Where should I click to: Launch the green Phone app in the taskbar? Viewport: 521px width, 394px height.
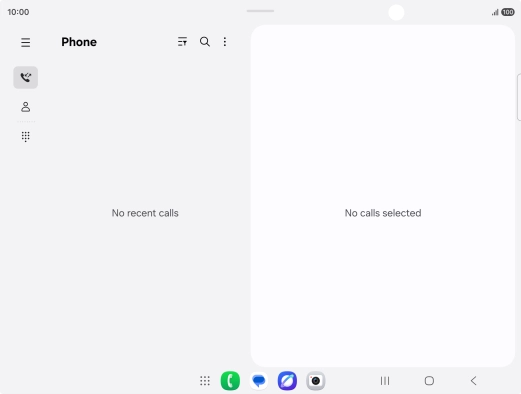click(230, 381)
